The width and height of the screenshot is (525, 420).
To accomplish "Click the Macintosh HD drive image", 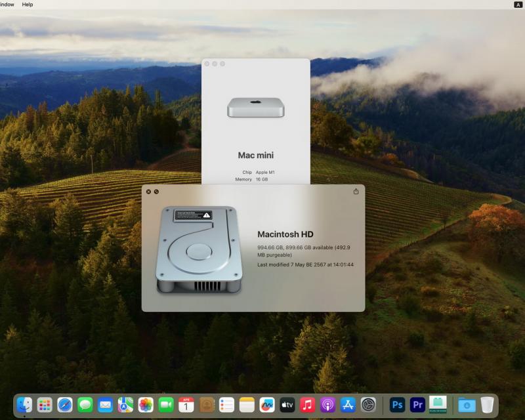I will point(199,249).
